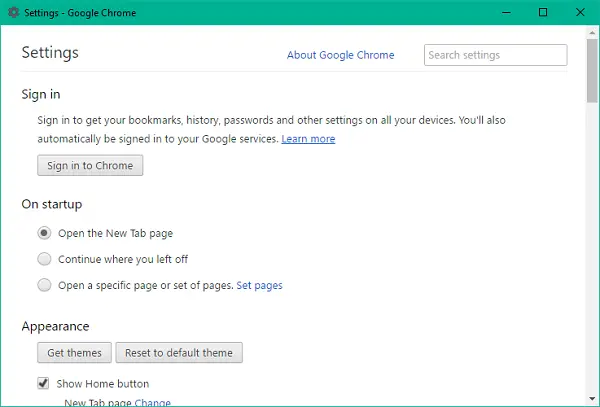This screenshot has height=407, width=600.
Task: Select Continue where you left off
Action: pos(44,259)
